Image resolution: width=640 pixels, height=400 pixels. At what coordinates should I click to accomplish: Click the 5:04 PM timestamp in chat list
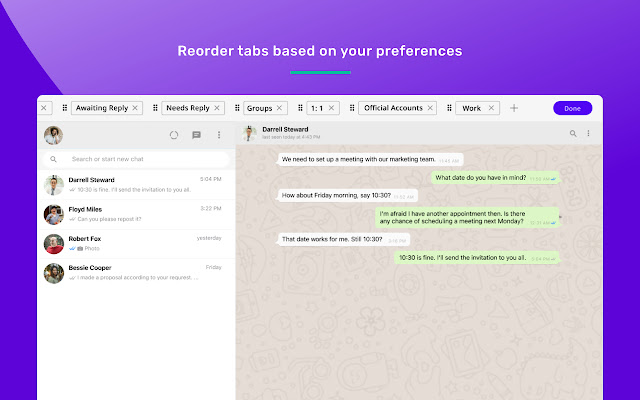[x=211, y=179]
